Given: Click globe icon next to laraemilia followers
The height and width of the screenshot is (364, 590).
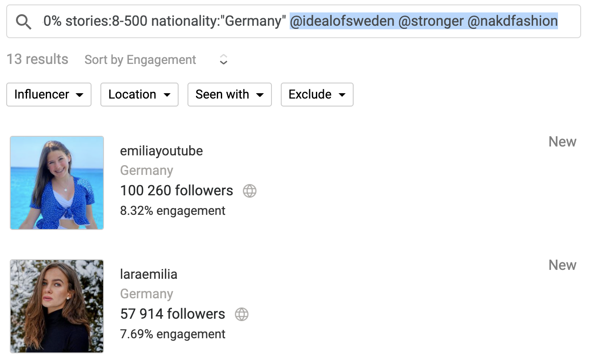Looking at the screenshot, I should pyautogui.click(x=242, y=314).
